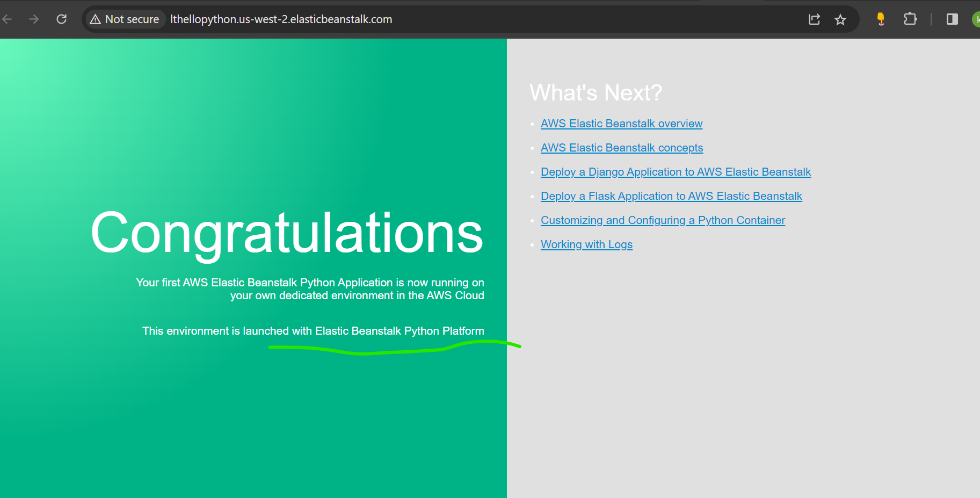Click the browser back arrow

pos(8,19)
